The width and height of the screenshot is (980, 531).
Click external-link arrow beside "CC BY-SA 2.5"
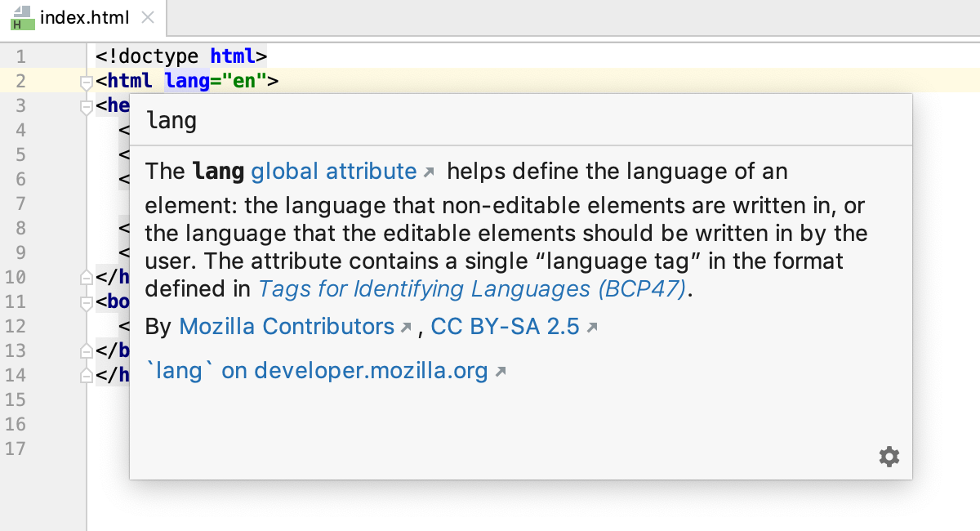(593, 326)
